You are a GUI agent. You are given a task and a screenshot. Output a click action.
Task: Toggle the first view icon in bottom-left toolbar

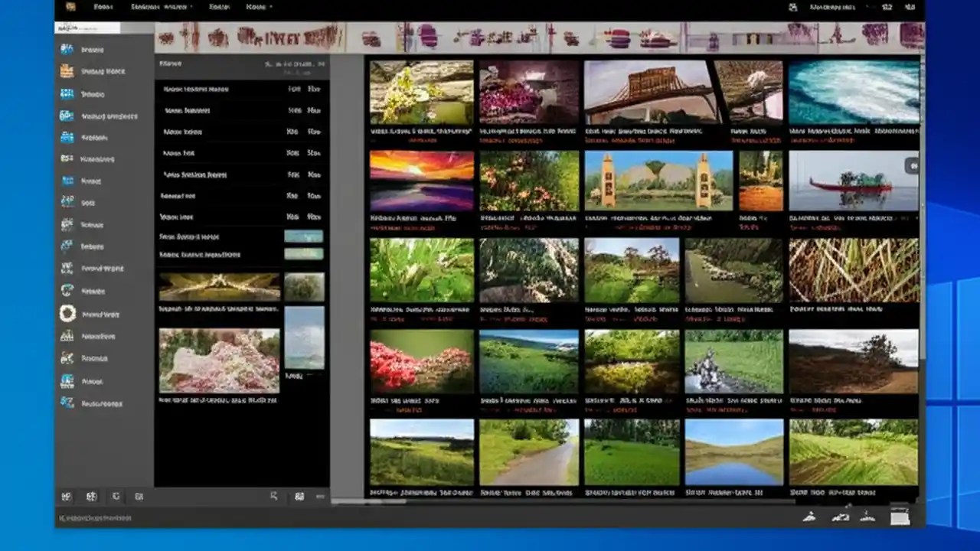point(67,497)
